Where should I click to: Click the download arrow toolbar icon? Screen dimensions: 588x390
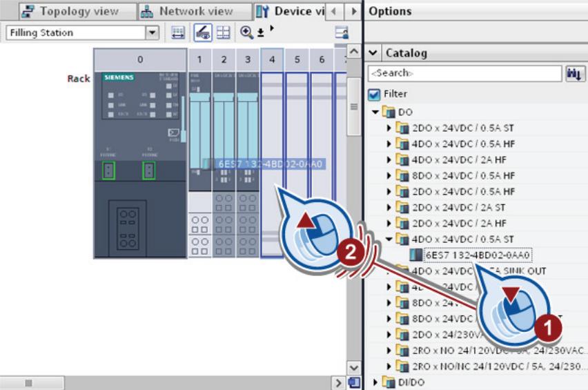pyautogui.click(x=261, y=33)
